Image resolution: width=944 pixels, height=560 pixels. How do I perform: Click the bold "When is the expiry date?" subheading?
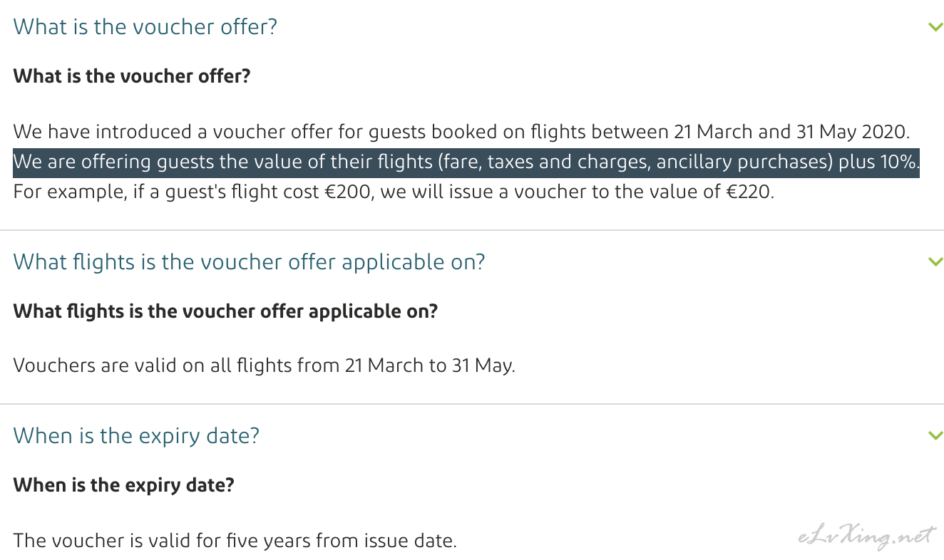(124, 485)
